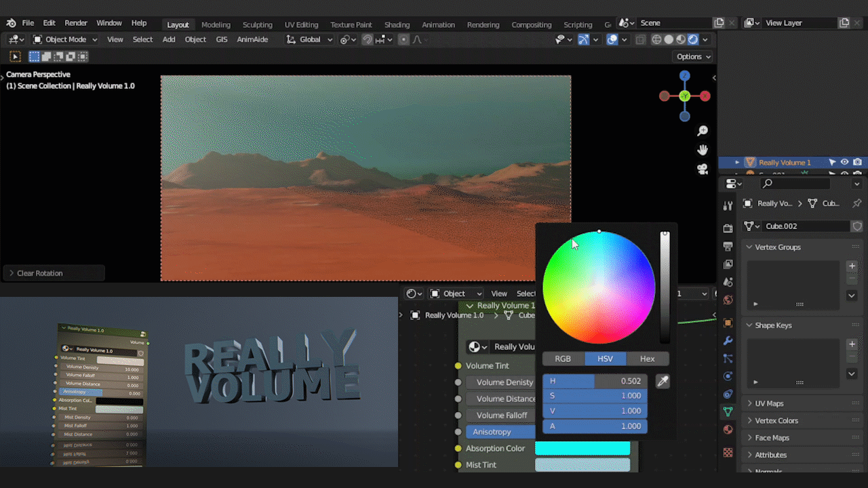Select the RGB color mode tab

pyautogui.click(x=563, y=359)
